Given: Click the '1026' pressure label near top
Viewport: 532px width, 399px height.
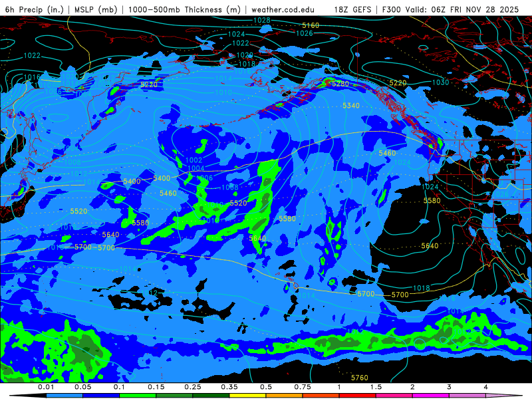Looking at the screenshot, I should 305,33.
